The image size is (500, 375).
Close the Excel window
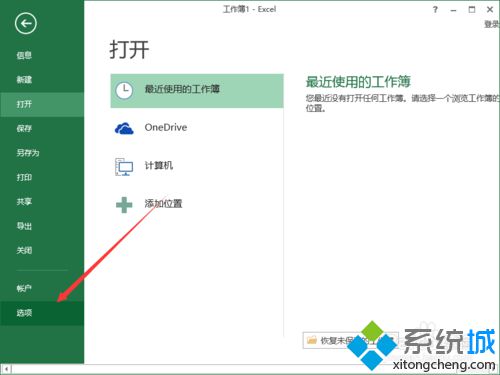click(490, 10)
